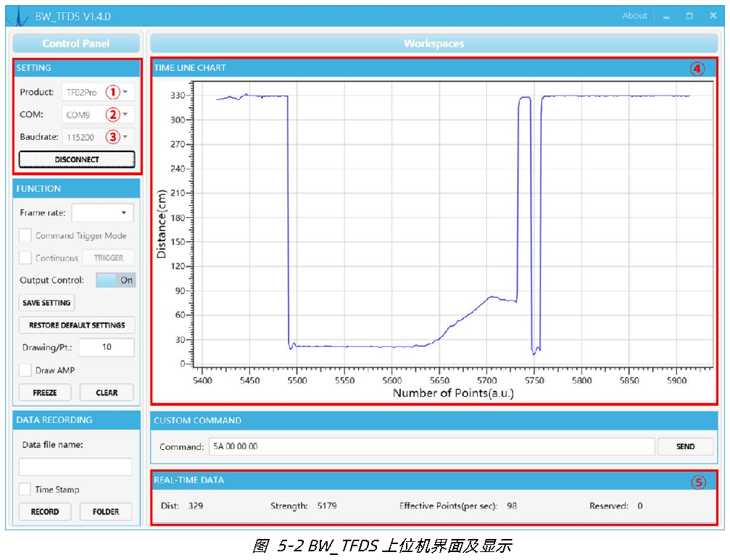Toggle the Output Control switch
The width and height of the screenshot is (730, 560).
116,280
